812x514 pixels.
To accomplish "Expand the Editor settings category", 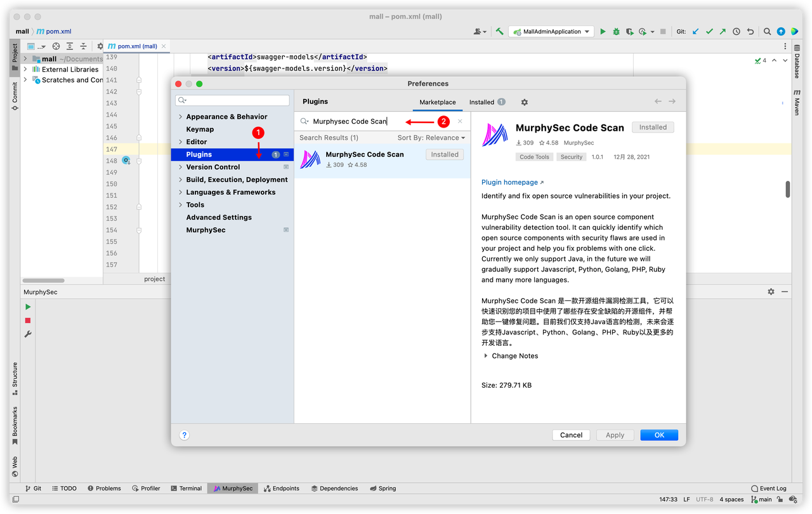I will (x=181, y=142).
